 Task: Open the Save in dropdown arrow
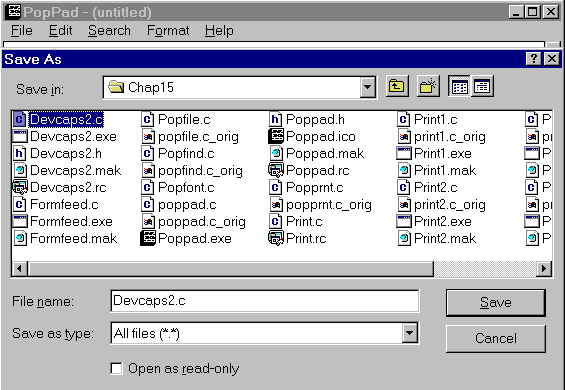[368, 87]
